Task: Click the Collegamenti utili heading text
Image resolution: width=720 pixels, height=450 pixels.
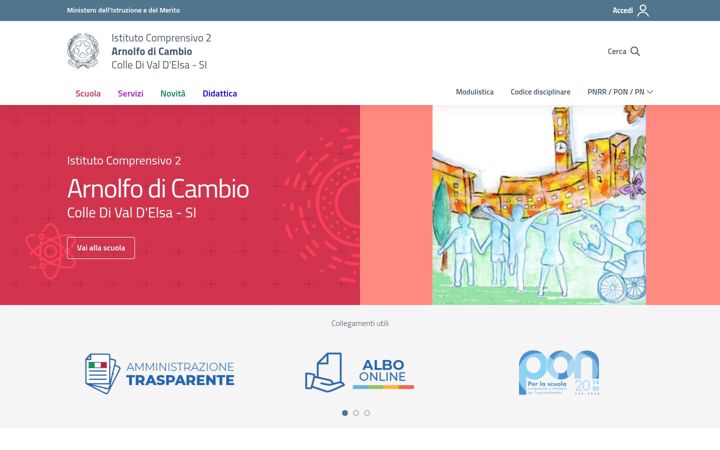Action: coord(360,323)
